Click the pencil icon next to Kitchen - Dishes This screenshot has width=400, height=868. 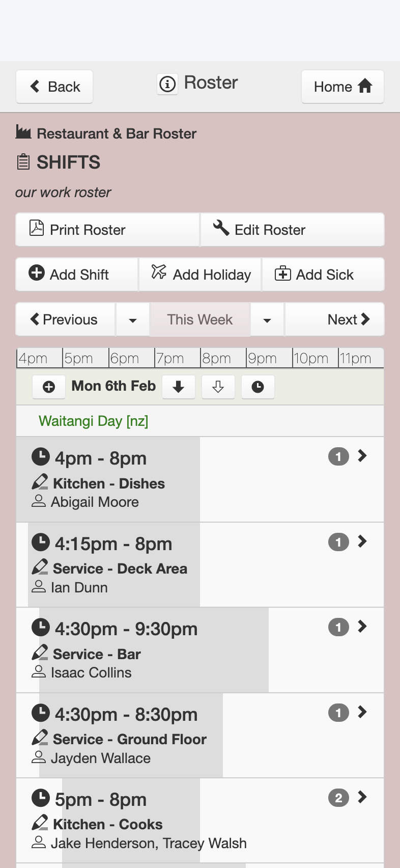pos(40,482)
